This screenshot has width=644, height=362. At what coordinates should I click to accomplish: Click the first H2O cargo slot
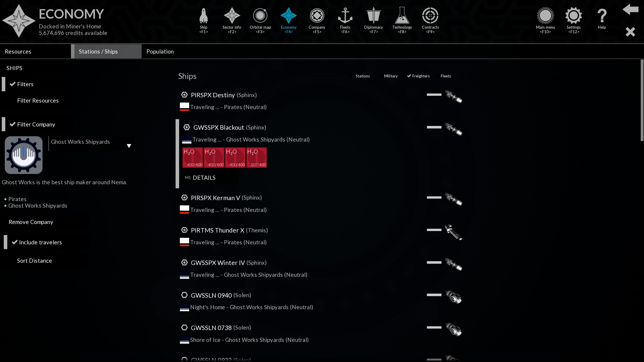click(193, 158)
